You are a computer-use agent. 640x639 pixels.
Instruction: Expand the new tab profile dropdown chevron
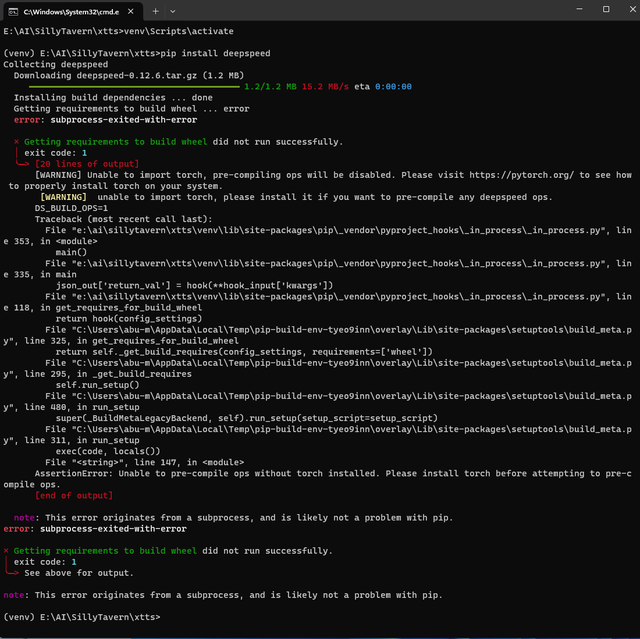pos(173,11)
